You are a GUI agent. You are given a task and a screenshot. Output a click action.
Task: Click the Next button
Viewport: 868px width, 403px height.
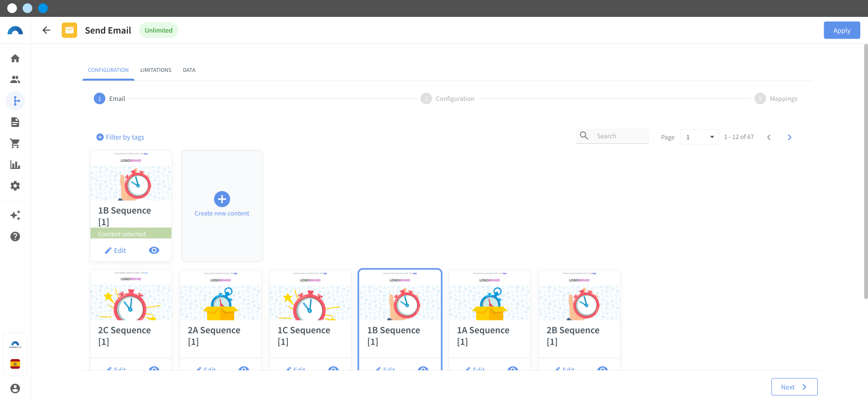(x=794, y=387)
